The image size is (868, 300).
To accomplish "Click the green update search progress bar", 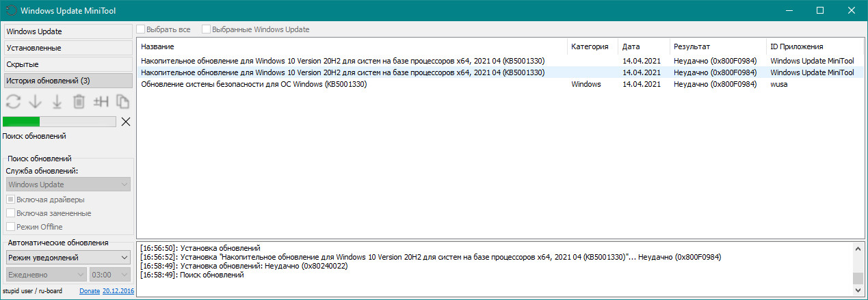I will point(60,122).
